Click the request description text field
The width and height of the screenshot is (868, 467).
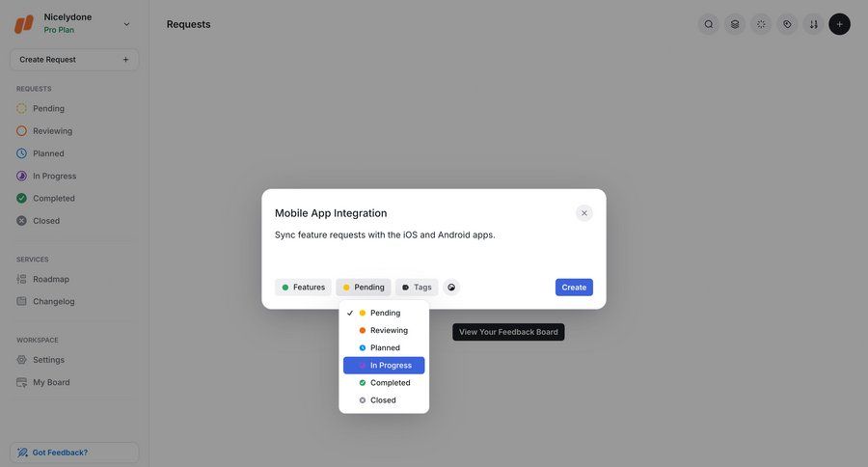(x=434, y=248)
